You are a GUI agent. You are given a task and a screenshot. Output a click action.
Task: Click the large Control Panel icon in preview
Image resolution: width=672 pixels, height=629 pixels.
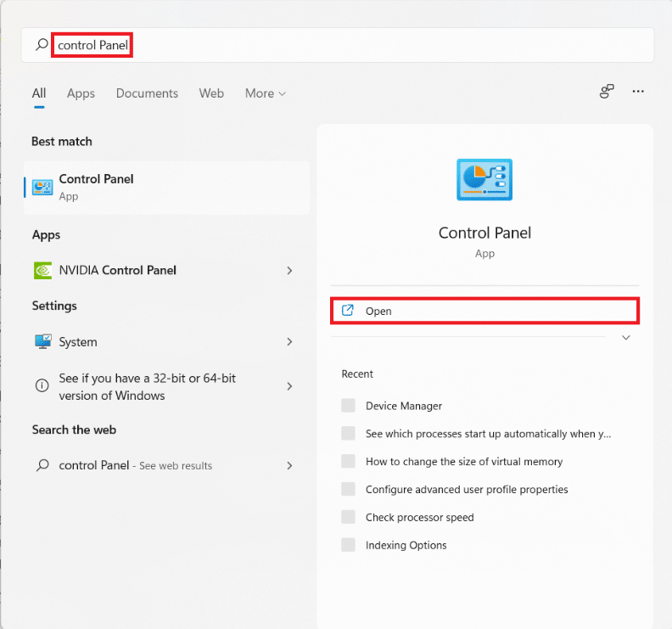(x=484, y=179)
